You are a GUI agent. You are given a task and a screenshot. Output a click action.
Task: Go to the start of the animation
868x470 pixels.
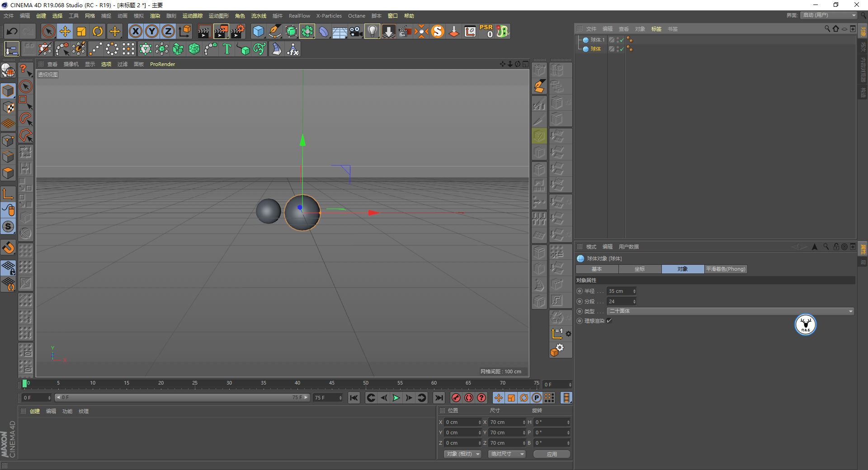click(354, 398)
